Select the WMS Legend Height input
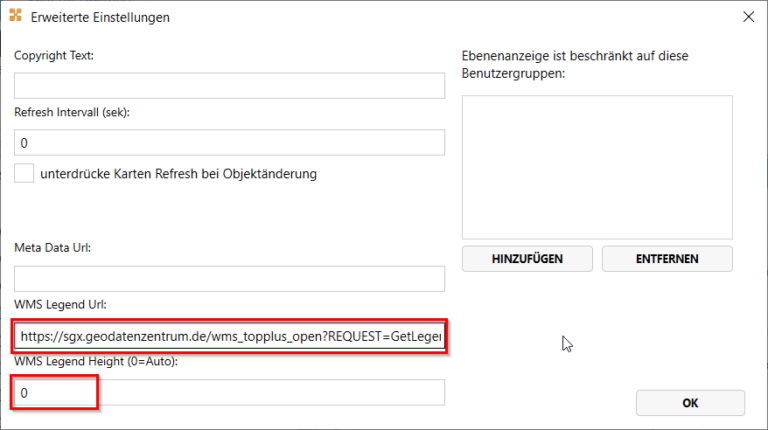 tap(229, 393)
